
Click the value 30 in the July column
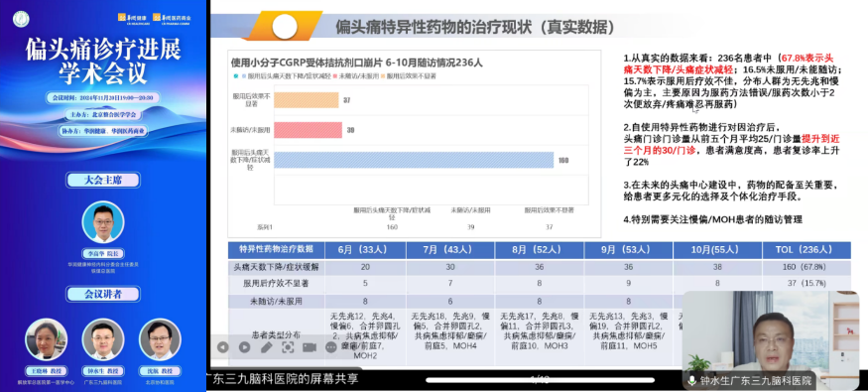(450, 266)
